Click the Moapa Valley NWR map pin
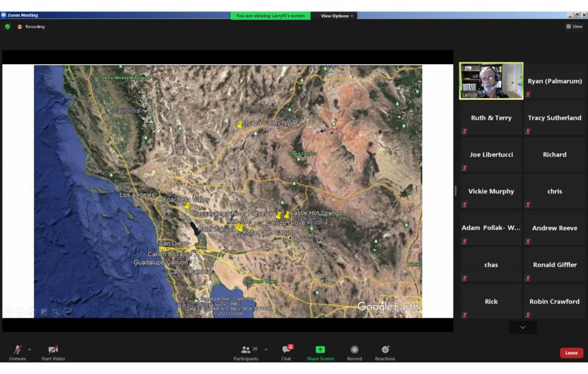588x374 pixels. 239,124
